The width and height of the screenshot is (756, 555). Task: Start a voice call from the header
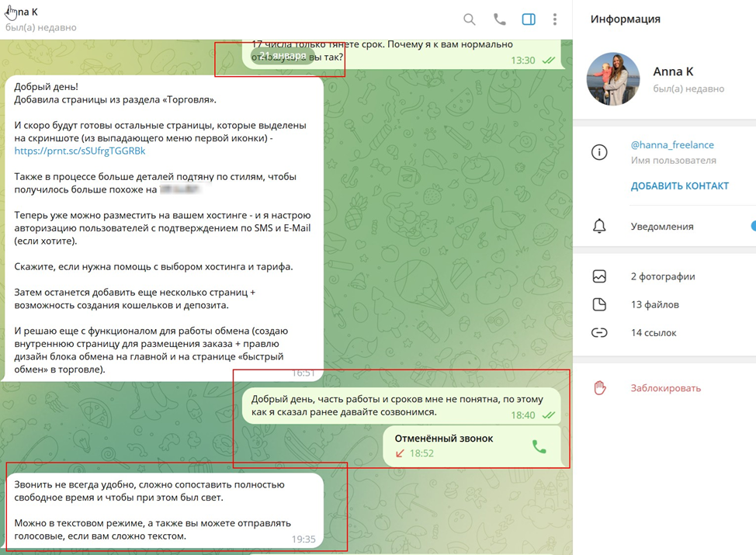[499, 19]
